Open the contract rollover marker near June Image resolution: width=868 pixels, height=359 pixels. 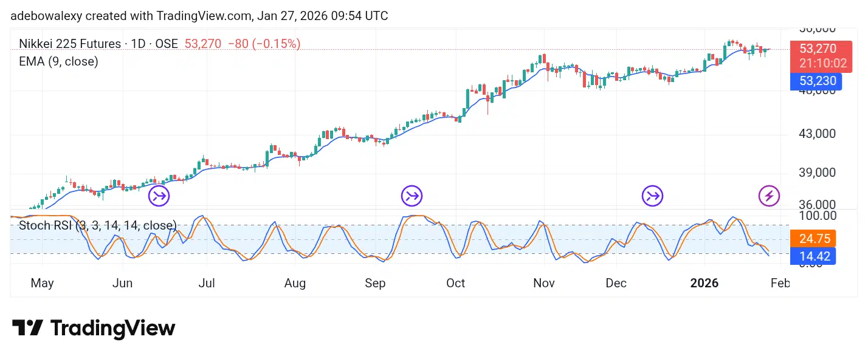(159, 196)
